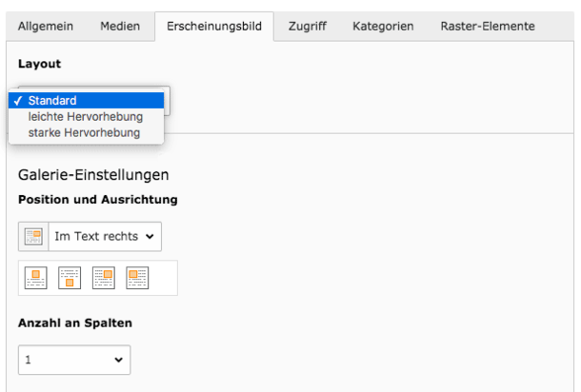Select the image below text centered icon
Viewport: 581px width, 392px height.
point(70,278)
